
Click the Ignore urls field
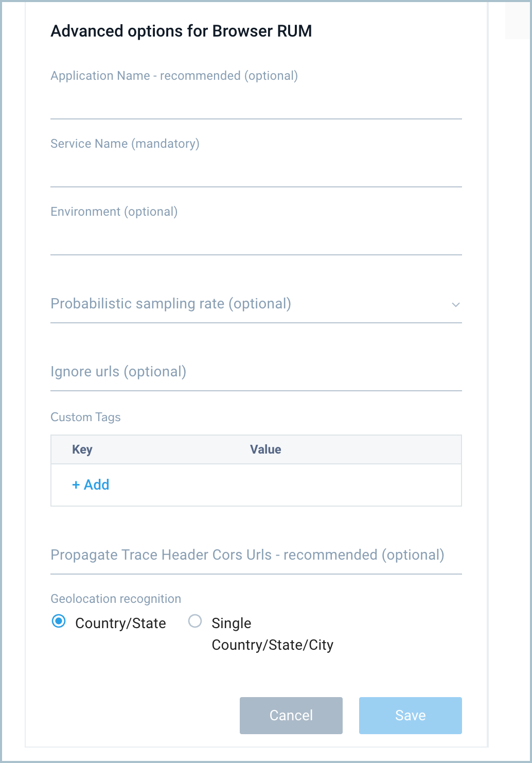pos(256,373)
